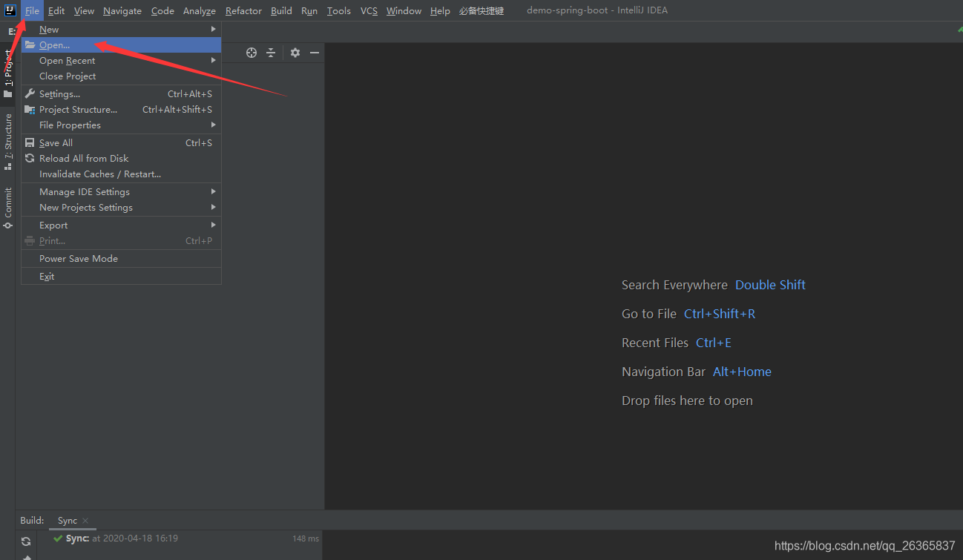Expand the File Properties submenu

[121, 125]
